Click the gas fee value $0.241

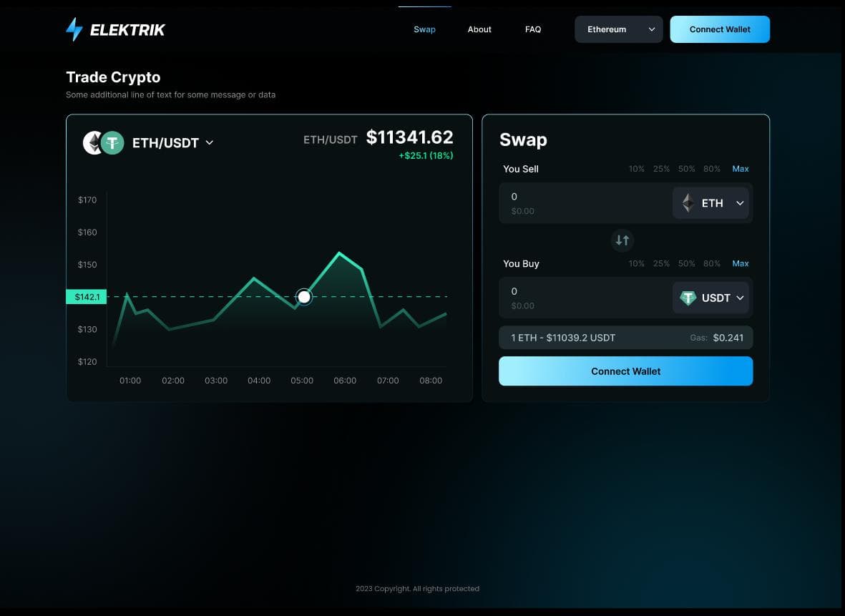728,338
